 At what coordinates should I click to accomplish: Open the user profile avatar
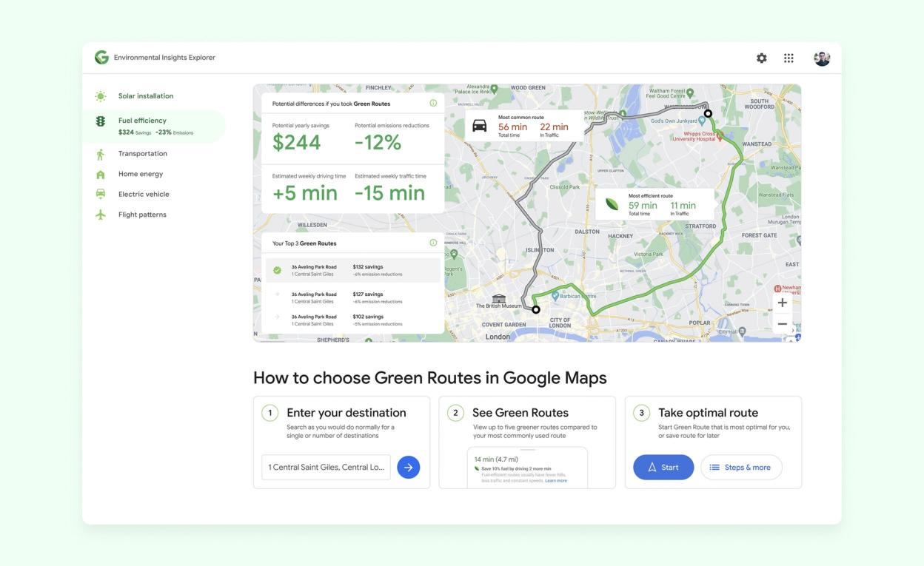(x=822, y=58)
